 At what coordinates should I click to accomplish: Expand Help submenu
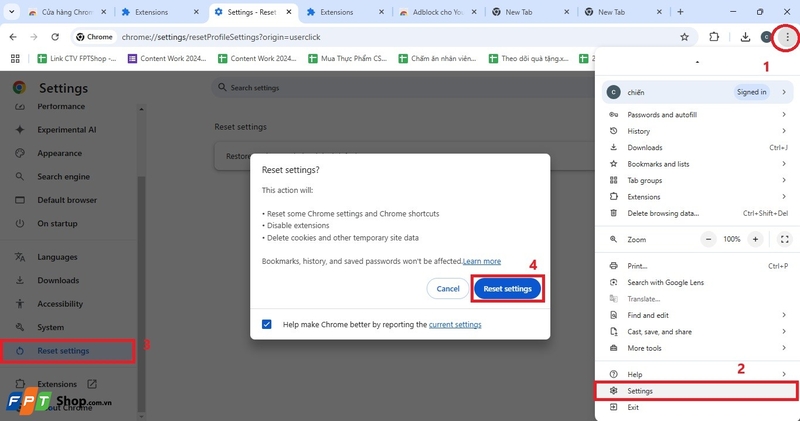697,375
